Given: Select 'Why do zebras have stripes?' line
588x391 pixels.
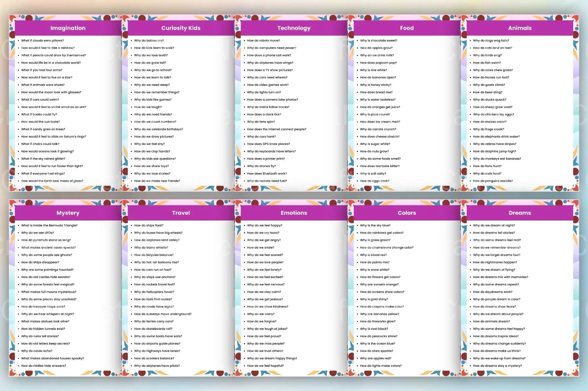Looking at the screenshot, I should point(494,144).
